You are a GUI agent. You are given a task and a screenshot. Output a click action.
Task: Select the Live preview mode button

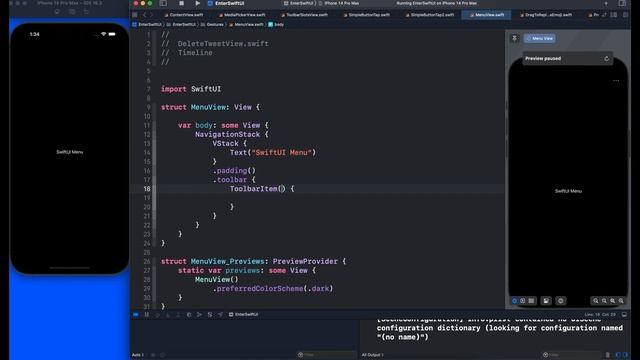coord(514,301)
